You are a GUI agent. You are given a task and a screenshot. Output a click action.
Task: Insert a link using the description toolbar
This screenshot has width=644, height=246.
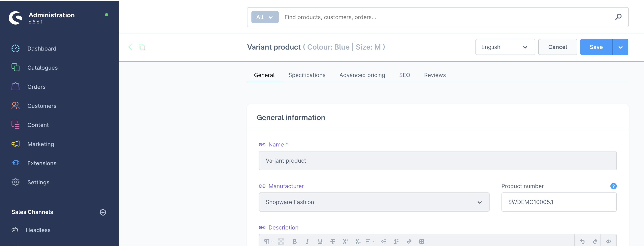tap(409, 241)
